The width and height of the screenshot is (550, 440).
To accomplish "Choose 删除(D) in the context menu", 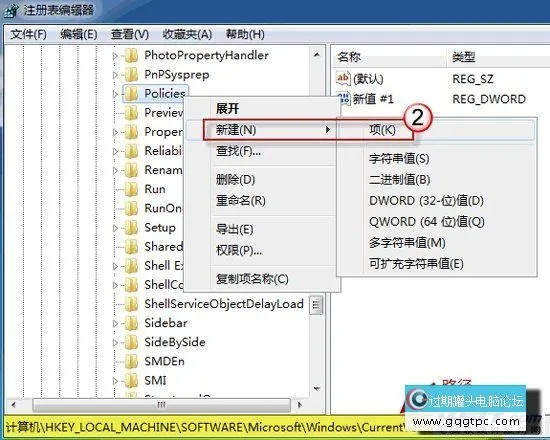I will (261, 180).
